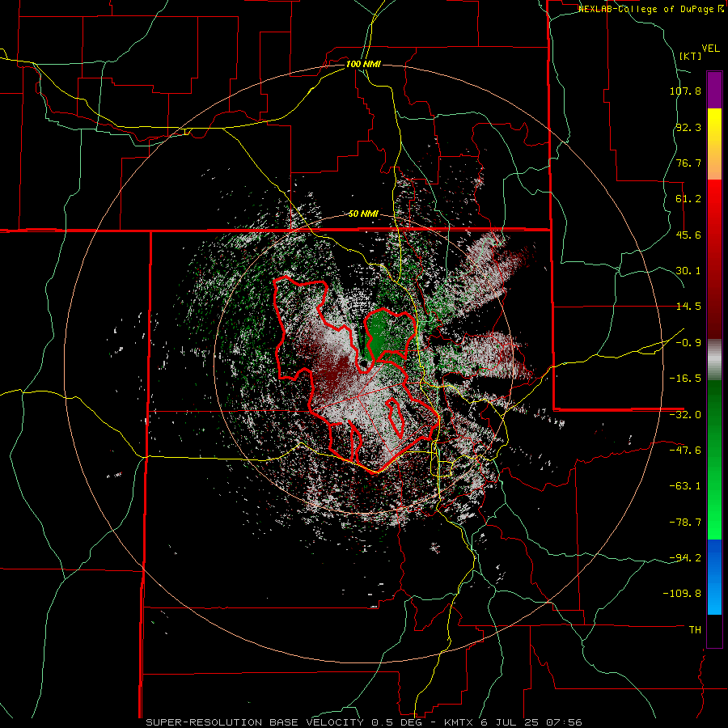The height and width of the screenshot is (728, 728).
Task: Select the -94.2 velocity scale value
Action: click(x=685, y=558)
